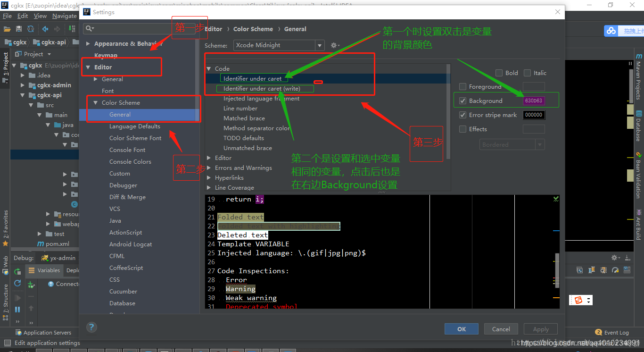Click the Make Project binary icon
The height and width of the screenshot is (352, 644).
(x=72, y=29)
